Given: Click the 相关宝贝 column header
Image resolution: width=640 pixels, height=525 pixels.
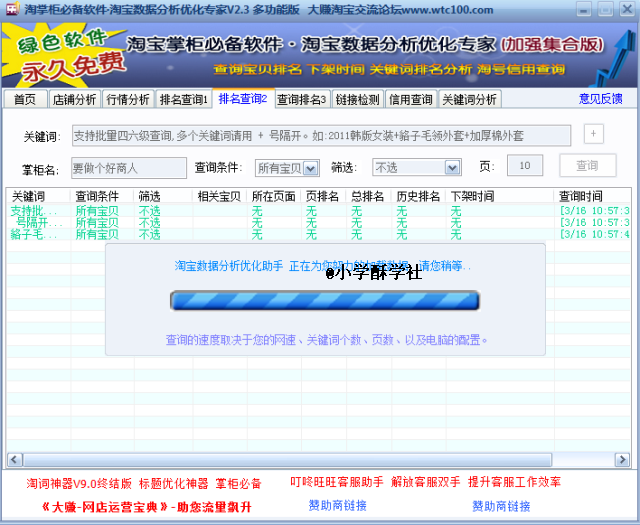Looking at the screenshot, I should (220, 196).
